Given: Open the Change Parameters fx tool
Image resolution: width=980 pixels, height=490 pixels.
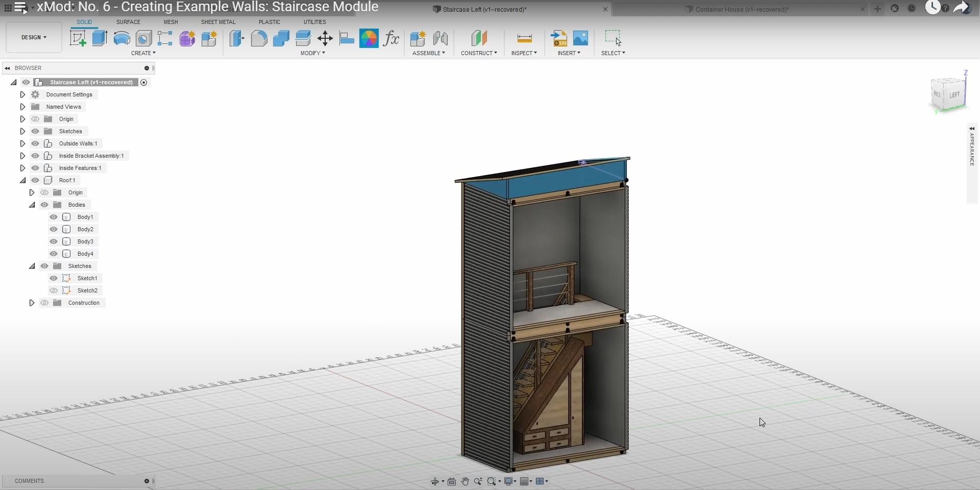Looking at the screenshot, I should coord(391,38).
